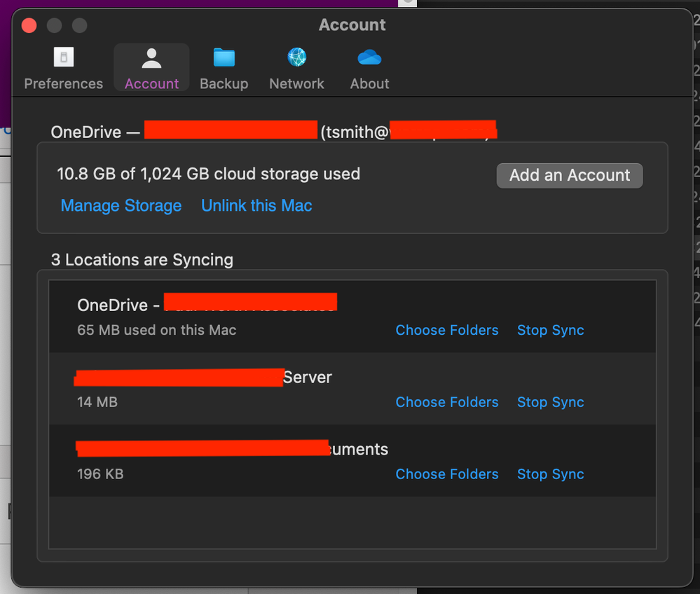
Task: Switch to the Account tab label
Action: coord(151,83)
